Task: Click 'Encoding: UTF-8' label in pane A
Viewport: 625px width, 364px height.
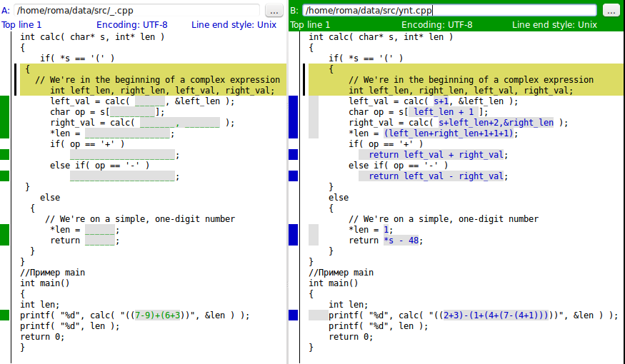Action: pos(132,24)
